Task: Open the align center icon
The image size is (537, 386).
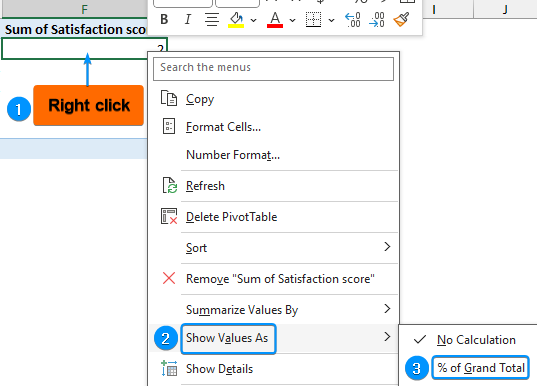Action: (212, 20)
